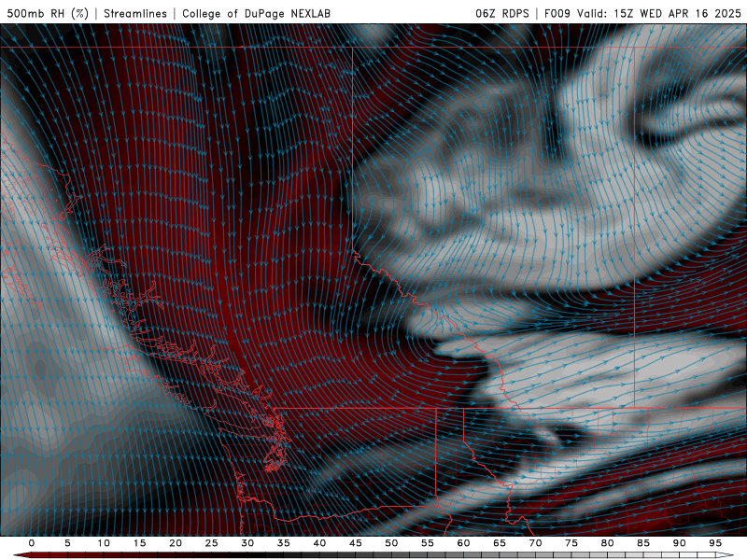Click the 20 value on the color scale
The width and height of the screenshot is (747, 560).
tap(176, 543)
